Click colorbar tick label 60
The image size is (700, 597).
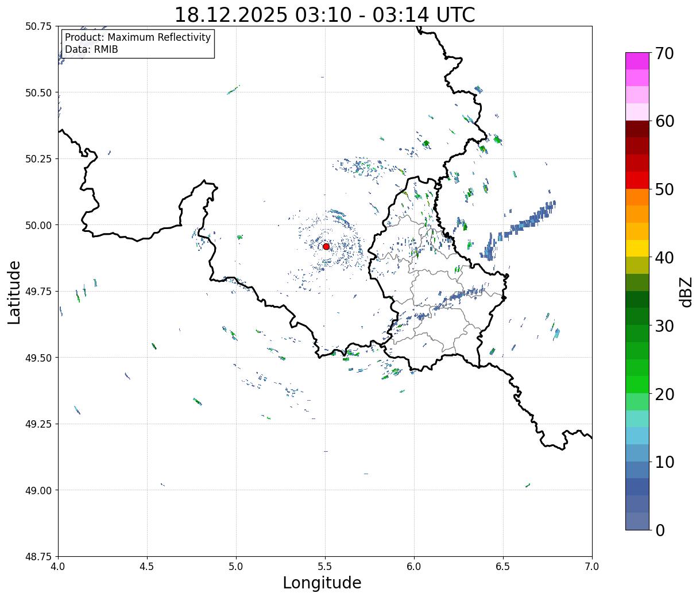(664, 121)
